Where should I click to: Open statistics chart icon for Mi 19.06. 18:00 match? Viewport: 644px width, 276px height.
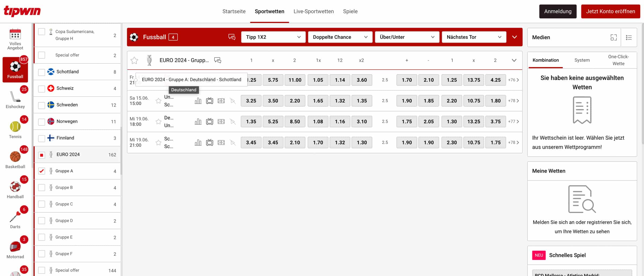click(198, 121)
